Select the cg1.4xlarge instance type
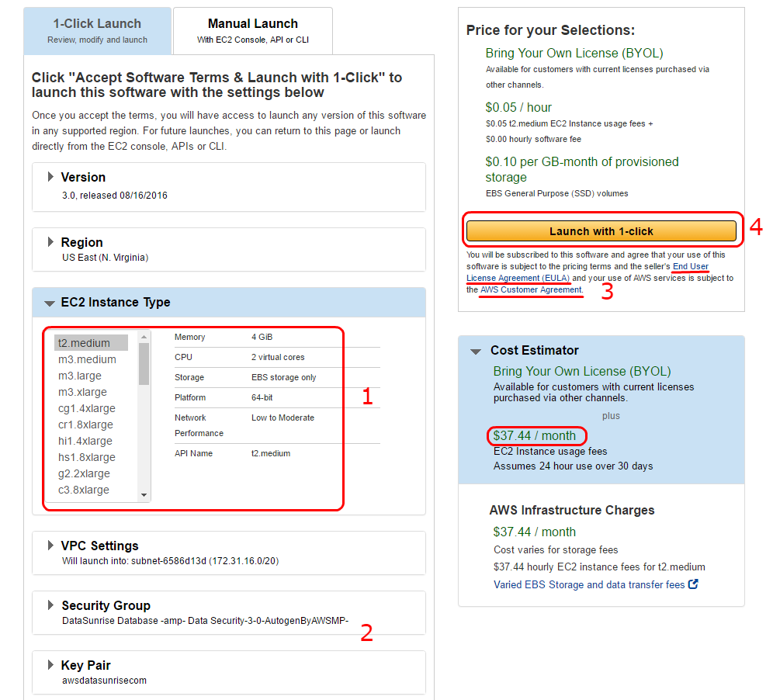The width and height of the screenshot is (773, 700). coord(87,408)
